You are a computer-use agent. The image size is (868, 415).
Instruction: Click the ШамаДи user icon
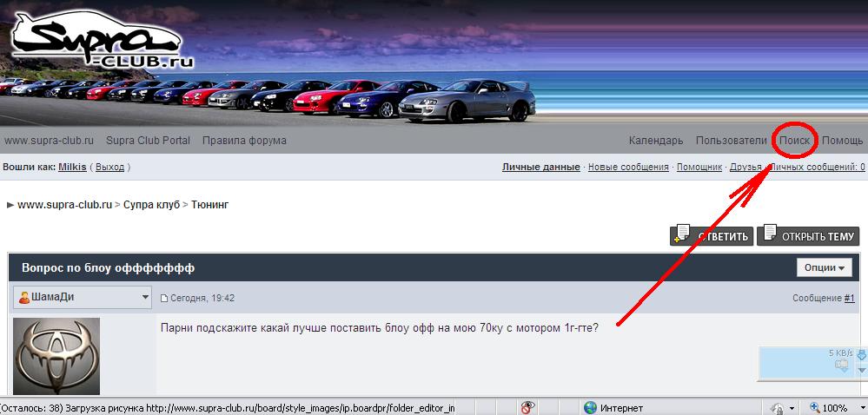[x=24, y=298]
